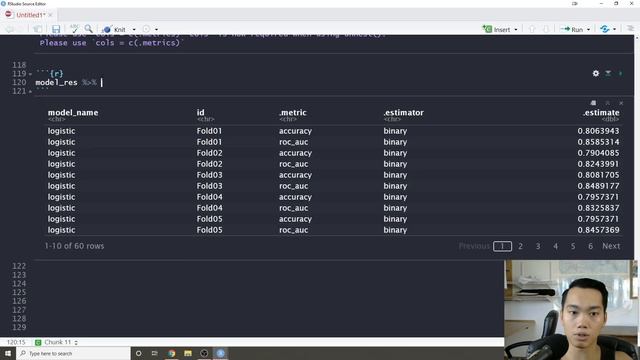Open Cortana circle icon
The image size is (640, 360).
(138, 353)
